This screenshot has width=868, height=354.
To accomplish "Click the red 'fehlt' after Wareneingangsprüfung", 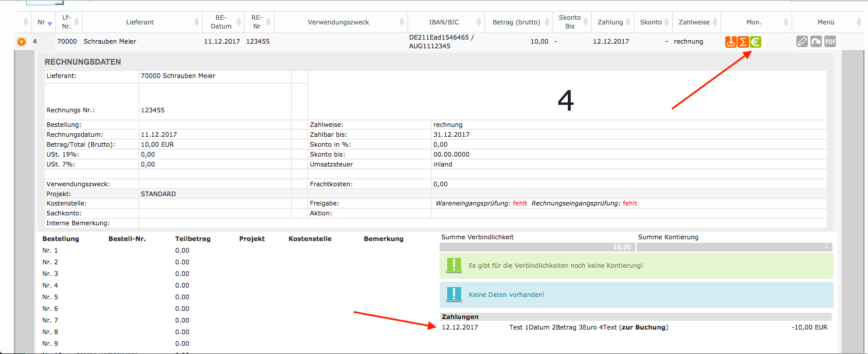I will tap(520, 203).
